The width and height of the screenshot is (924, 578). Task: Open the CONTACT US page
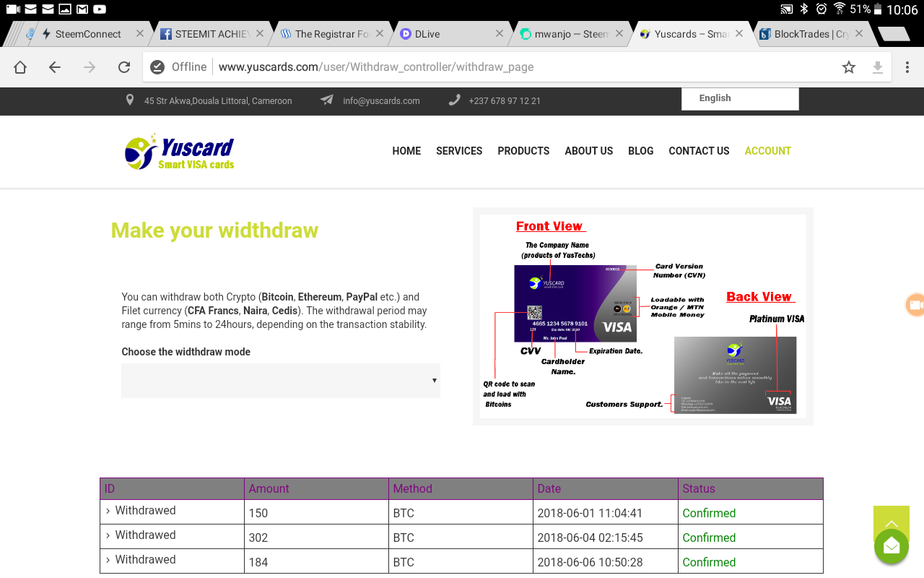[699, 151]
